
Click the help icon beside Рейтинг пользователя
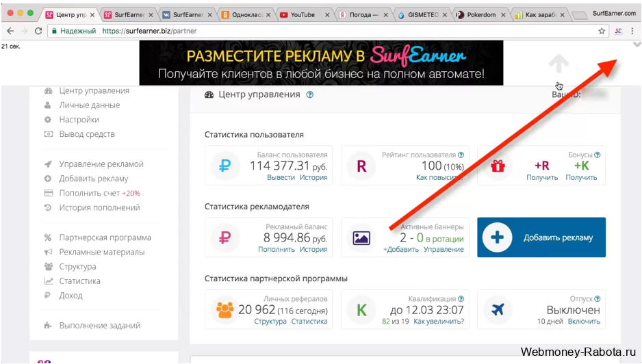[461, 155]
